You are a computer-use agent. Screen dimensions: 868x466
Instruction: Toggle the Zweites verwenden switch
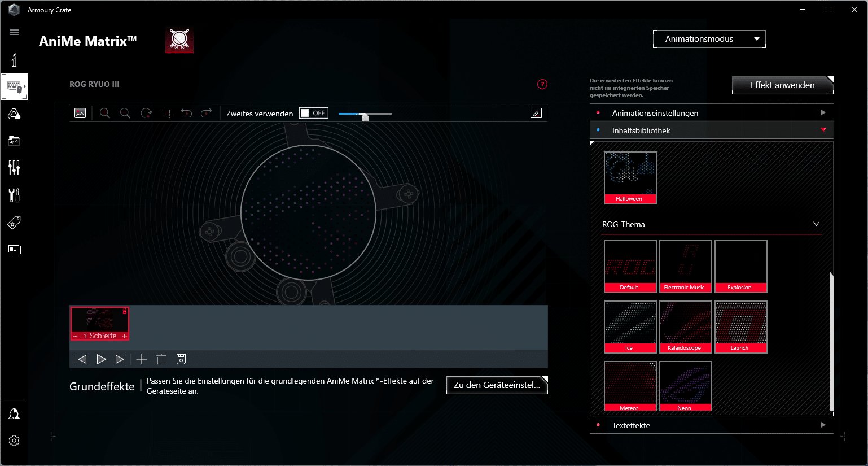(314, 113)
